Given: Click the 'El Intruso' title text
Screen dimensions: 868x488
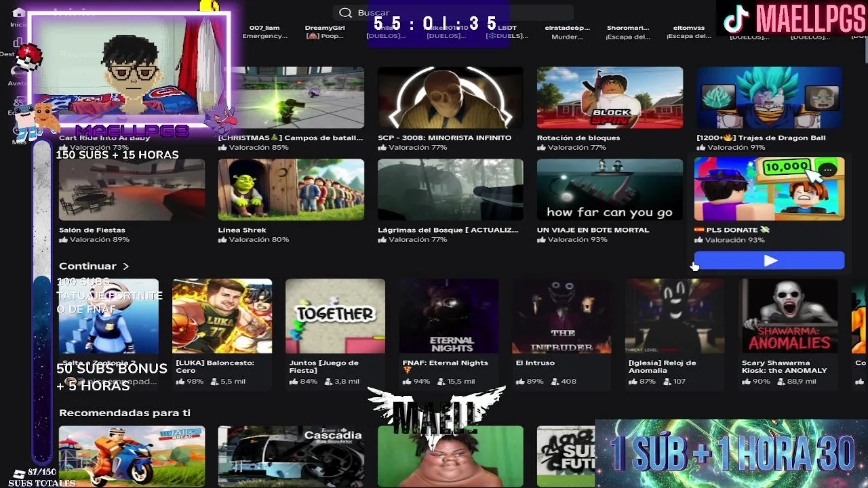Looking at the screenshot, I should coord(535,363).
